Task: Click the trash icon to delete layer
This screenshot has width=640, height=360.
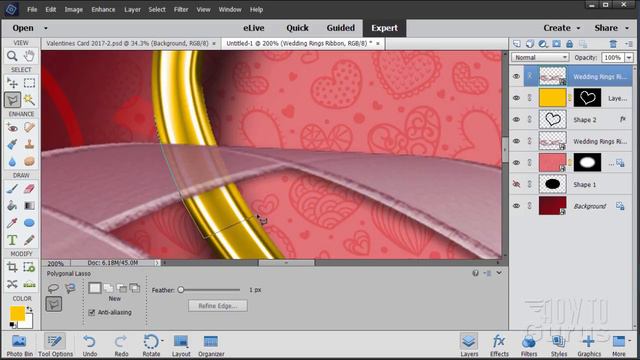Action: click(x=613, y=44)
